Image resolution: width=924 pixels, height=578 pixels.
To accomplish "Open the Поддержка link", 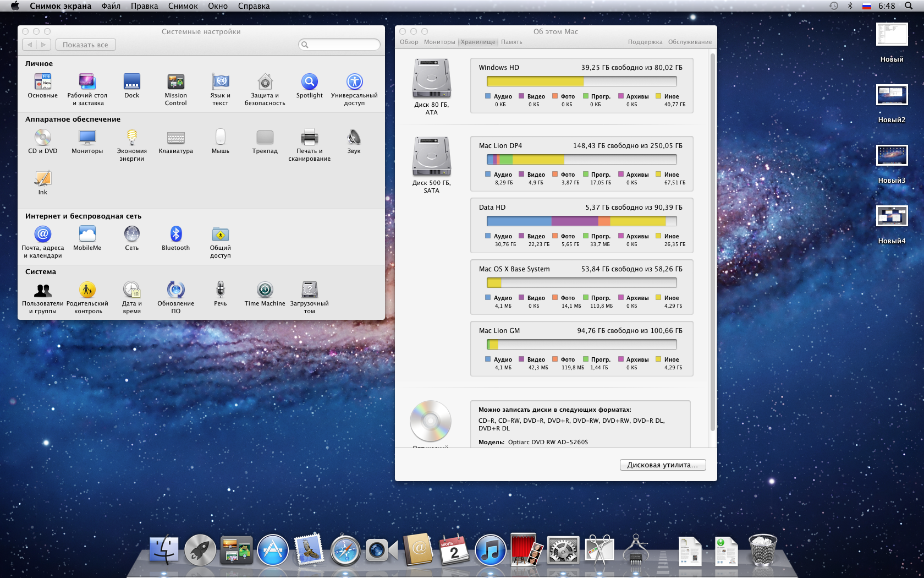I will point(645,42).
